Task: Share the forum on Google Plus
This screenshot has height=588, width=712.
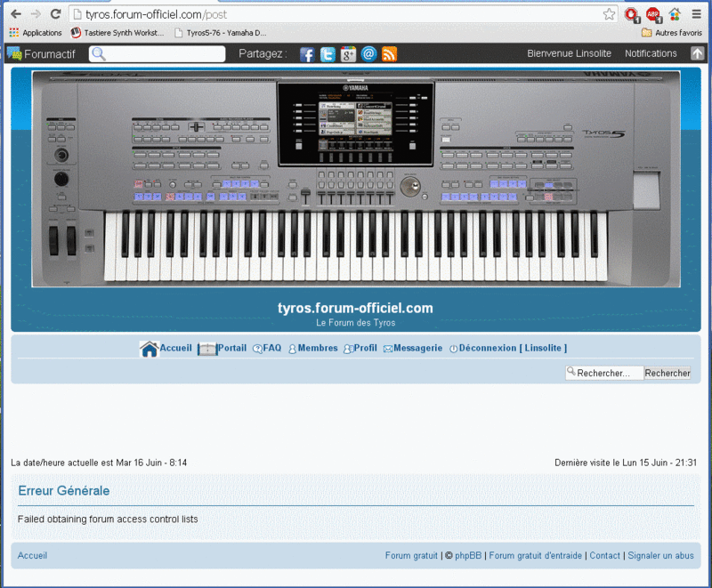Action: tap(348, 54)
